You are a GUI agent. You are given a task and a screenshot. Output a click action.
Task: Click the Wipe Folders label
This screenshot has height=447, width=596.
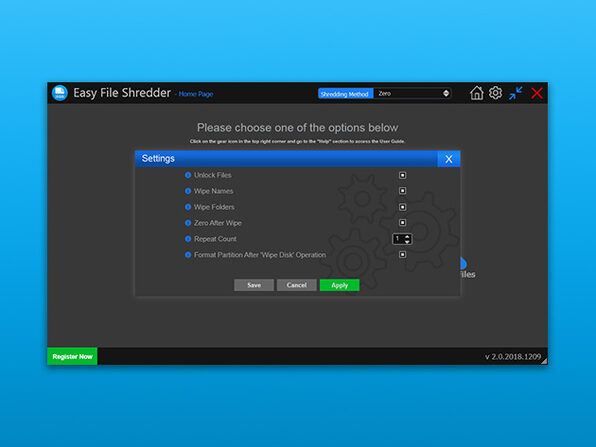pos(214,207)
